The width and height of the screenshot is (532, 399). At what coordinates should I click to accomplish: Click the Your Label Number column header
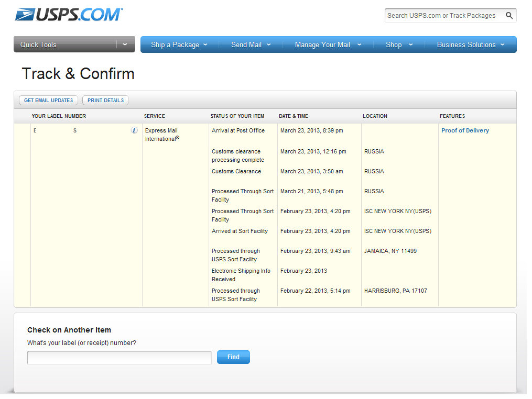tap(59, 116)
